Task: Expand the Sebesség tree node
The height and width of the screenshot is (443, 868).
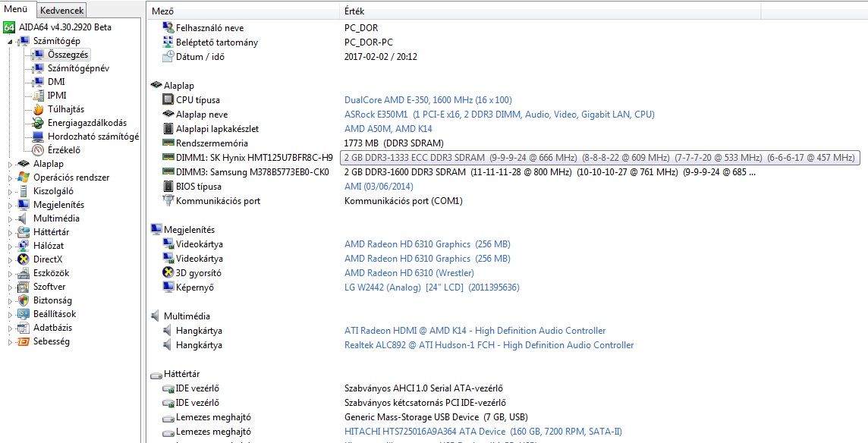Action: tap(10, 342)
